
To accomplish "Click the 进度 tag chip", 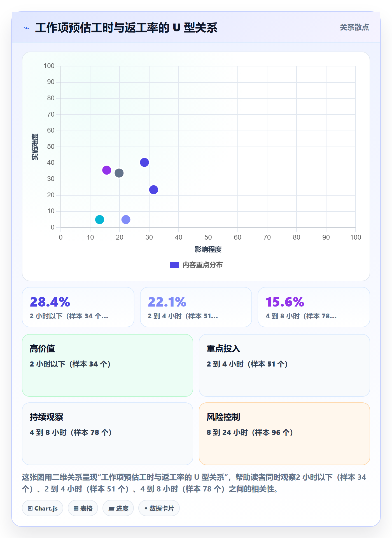I will pos(118,508).
